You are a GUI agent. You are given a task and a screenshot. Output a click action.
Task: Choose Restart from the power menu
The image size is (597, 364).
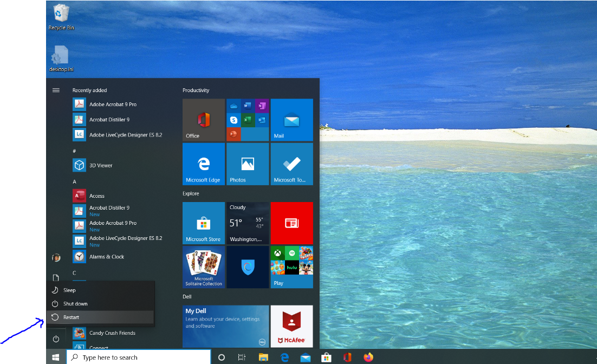[101, 317]
